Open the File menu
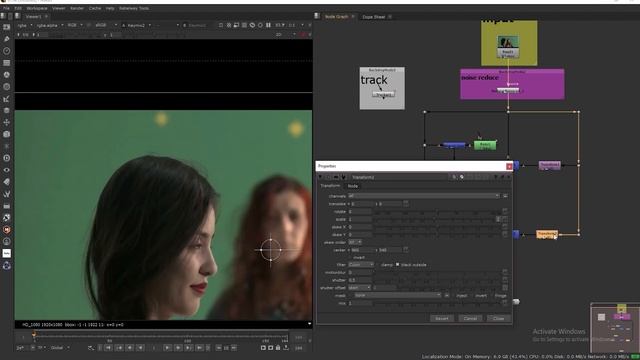 pyautogui.click(x=6, y=8)
